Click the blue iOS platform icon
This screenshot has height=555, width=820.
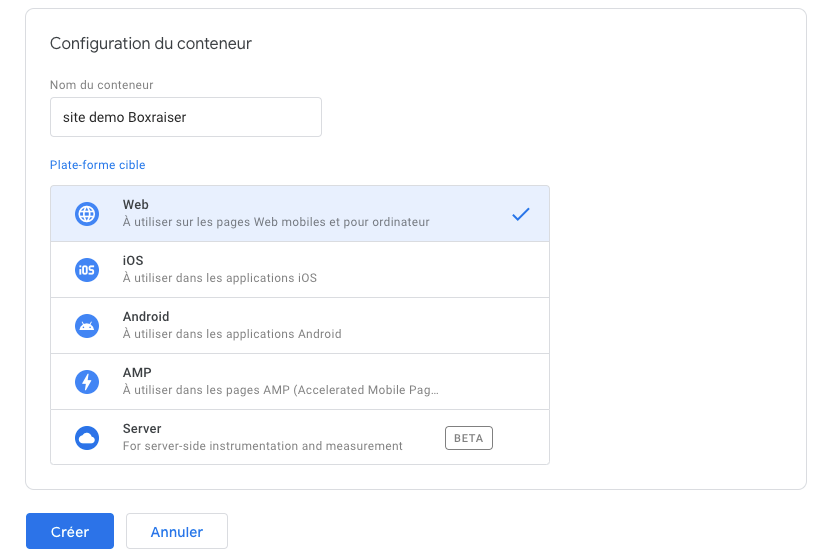click(x=87, y=270)
